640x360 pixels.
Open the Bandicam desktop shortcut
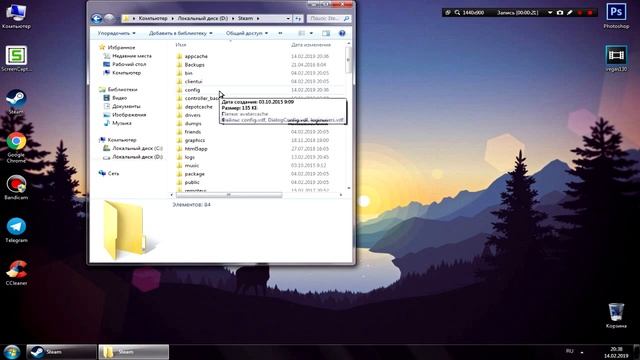[x=16, y=187]
